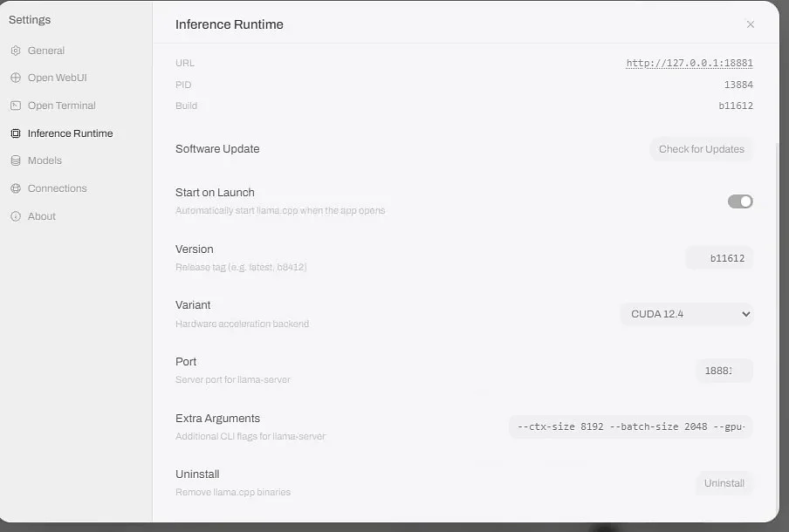Viewport: 789px width, 532px height.
Task: Click the Build value b11612
Action: click(736, 106)
